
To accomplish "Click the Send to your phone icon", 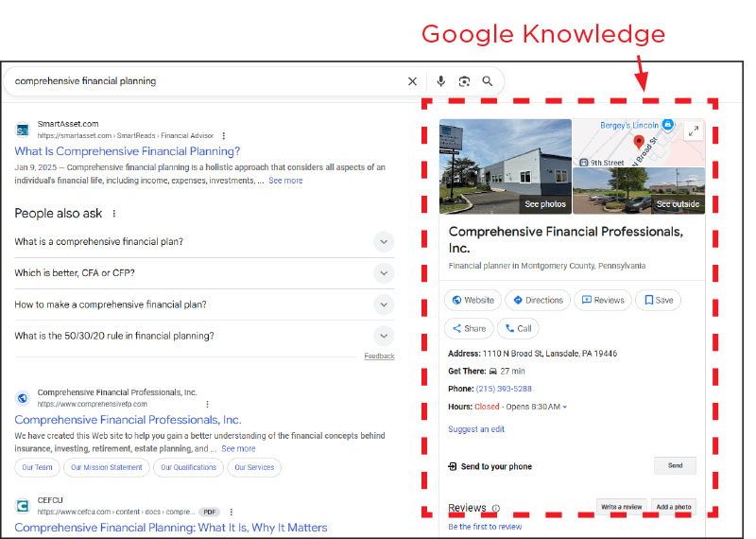I will coord(453,466).
